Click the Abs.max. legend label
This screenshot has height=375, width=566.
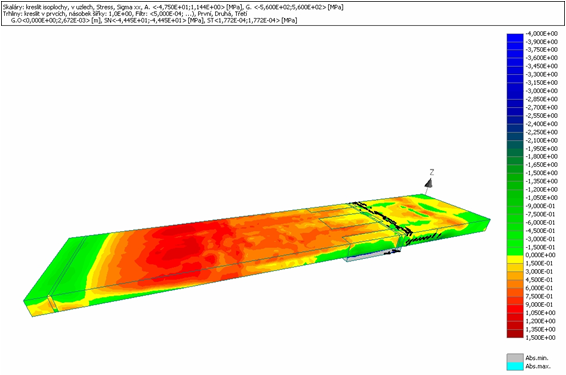(x=538, y=366)
